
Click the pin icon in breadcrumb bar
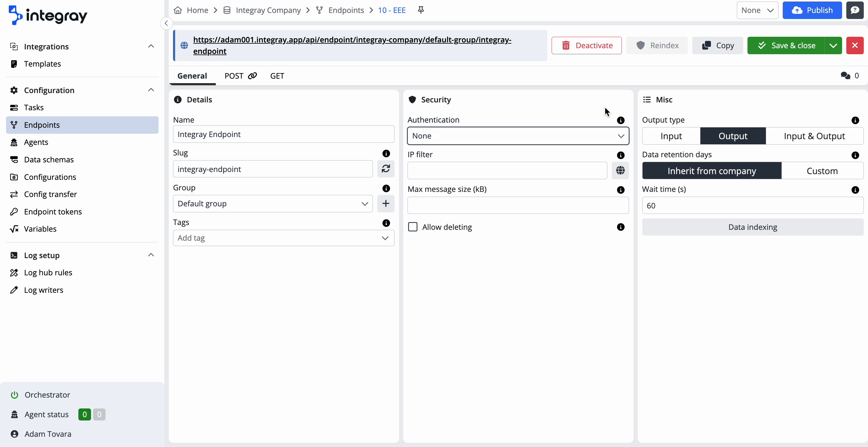[x=420, y=10]
